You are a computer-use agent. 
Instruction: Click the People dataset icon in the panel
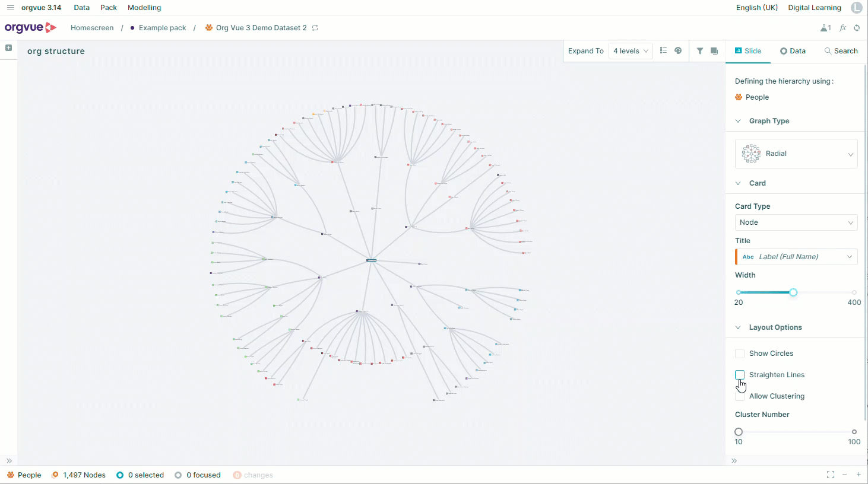tap(739, 97)
